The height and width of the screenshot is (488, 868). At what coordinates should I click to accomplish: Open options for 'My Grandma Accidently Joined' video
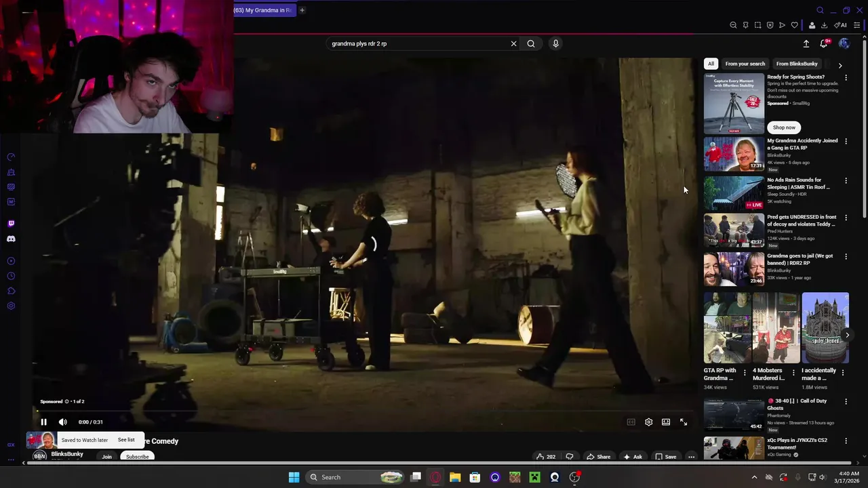[846, 142]
